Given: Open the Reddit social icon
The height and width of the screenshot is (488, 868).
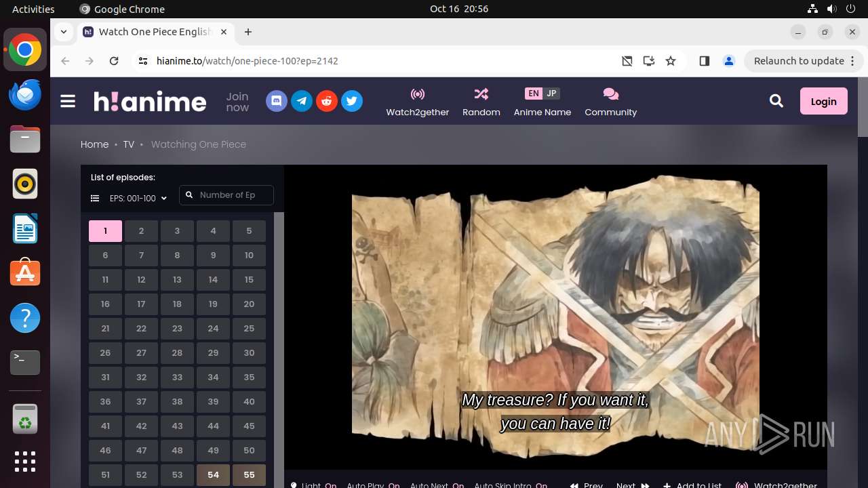Looking at the screenshot, I should click(x=327, y=101).
